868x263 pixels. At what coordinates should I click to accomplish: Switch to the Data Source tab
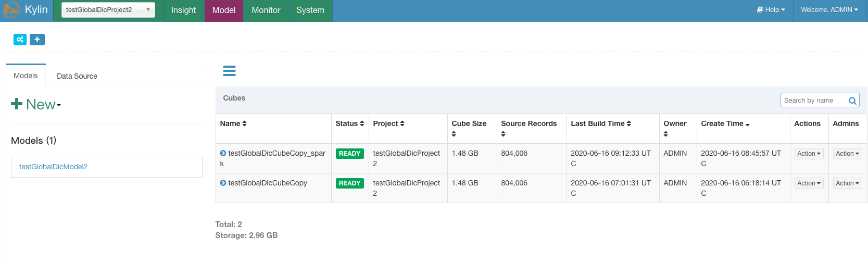click(77, 76)
